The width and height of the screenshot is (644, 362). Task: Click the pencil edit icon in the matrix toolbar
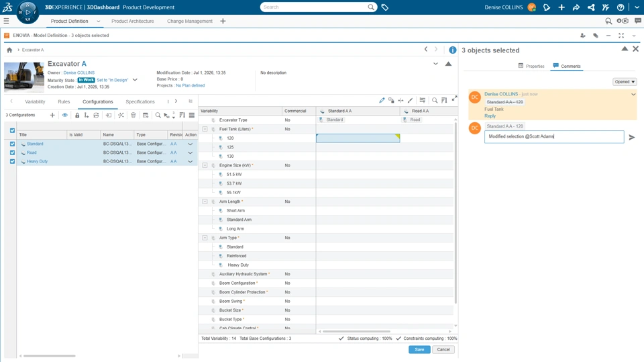(382, 100)
